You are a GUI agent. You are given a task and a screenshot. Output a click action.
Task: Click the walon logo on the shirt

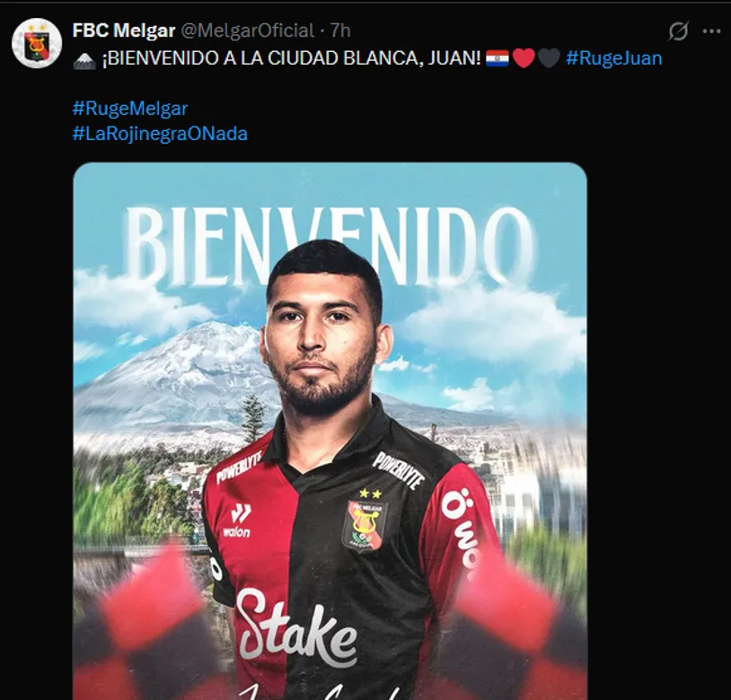[x=238, y=521]
